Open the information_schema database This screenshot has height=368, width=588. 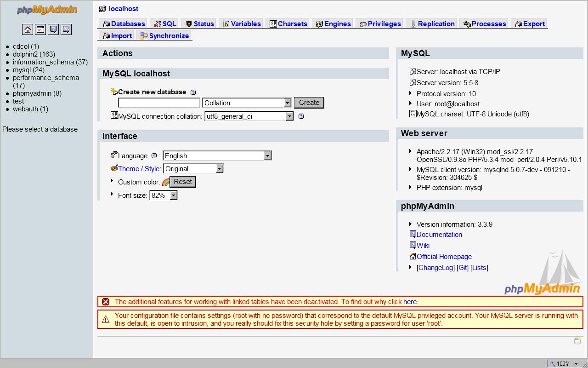(x=50, y=62)
